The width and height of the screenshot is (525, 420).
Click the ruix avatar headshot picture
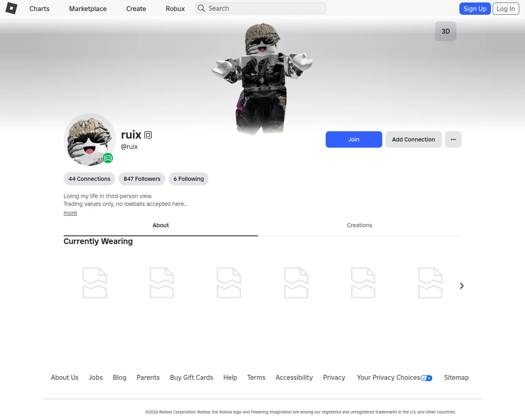(x=90, y=139)
